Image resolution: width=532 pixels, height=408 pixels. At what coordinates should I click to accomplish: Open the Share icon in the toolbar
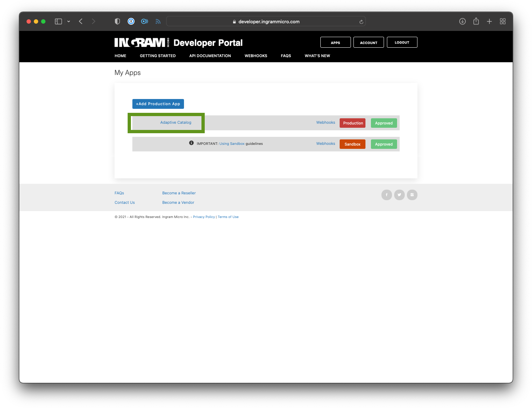coord(476,21)
